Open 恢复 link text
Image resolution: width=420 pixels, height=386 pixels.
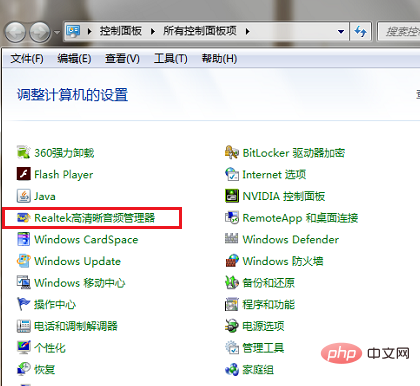[45, 369]
